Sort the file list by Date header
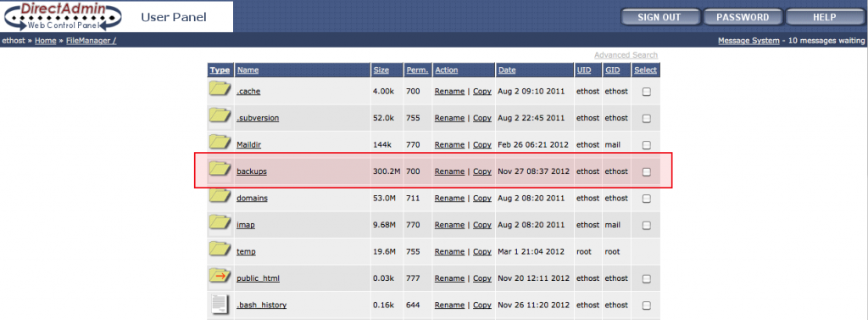 [x=507, y=70]
